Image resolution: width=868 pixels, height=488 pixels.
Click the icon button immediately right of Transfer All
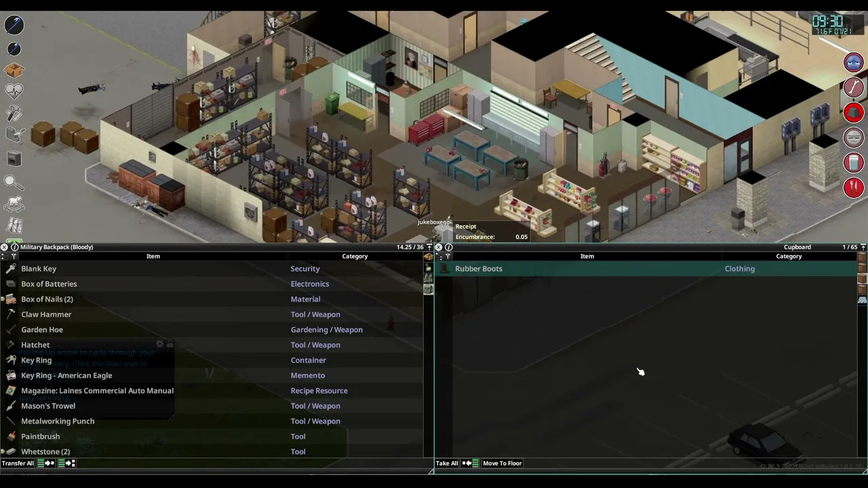click(x=46, y=464)
